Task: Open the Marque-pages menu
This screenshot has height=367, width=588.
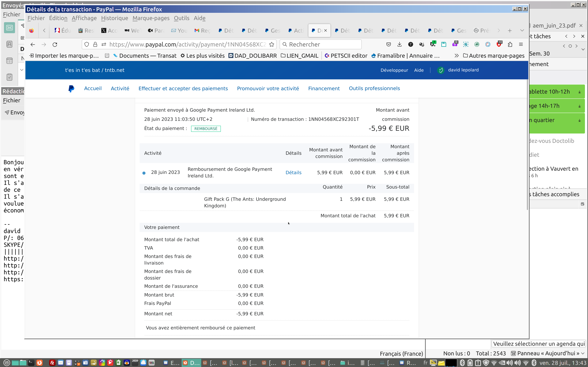Action: tap(151, 18)
